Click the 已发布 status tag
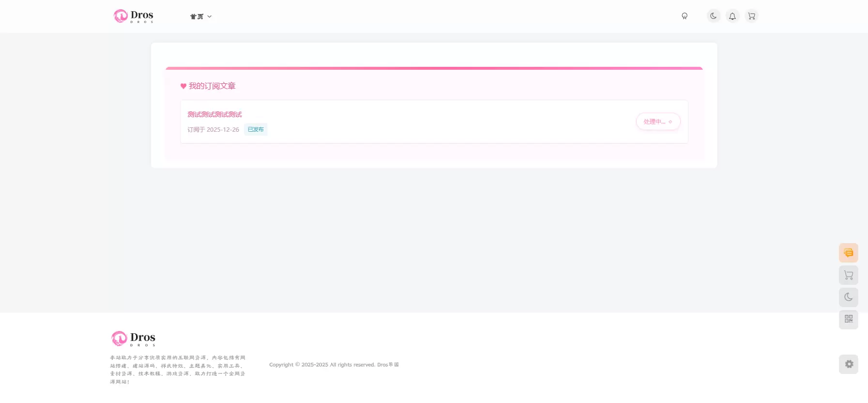The image size is (868, 403). pyautogui.click(x=256, y=129)
